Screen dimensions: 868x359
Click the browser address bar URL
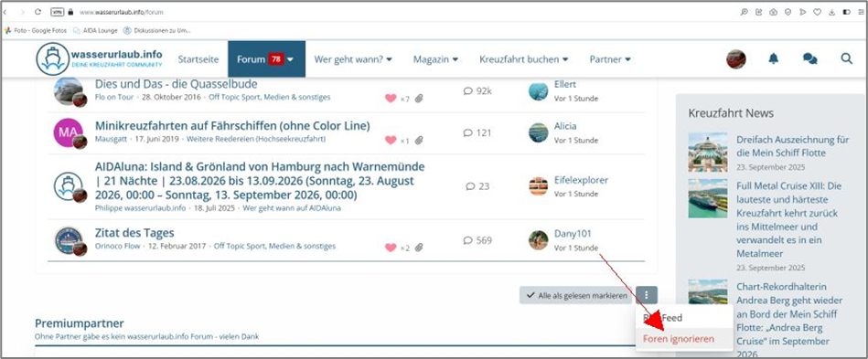(x=122, y=12)
